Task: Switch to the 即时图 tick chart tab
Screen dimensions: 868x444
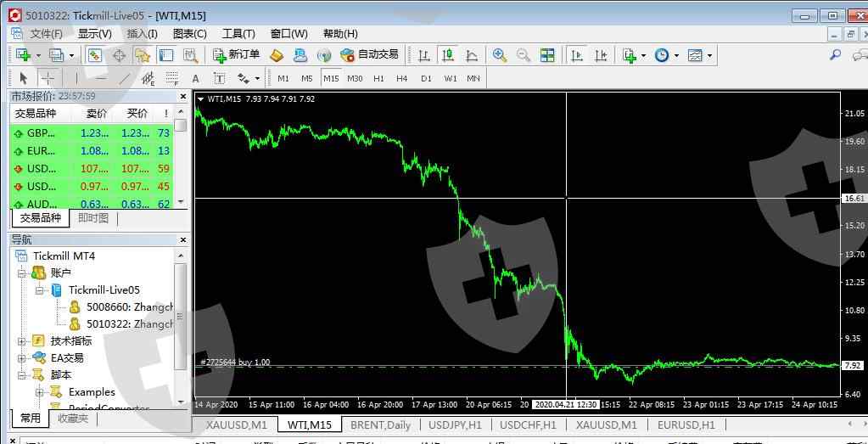Action: pos(93,218)
